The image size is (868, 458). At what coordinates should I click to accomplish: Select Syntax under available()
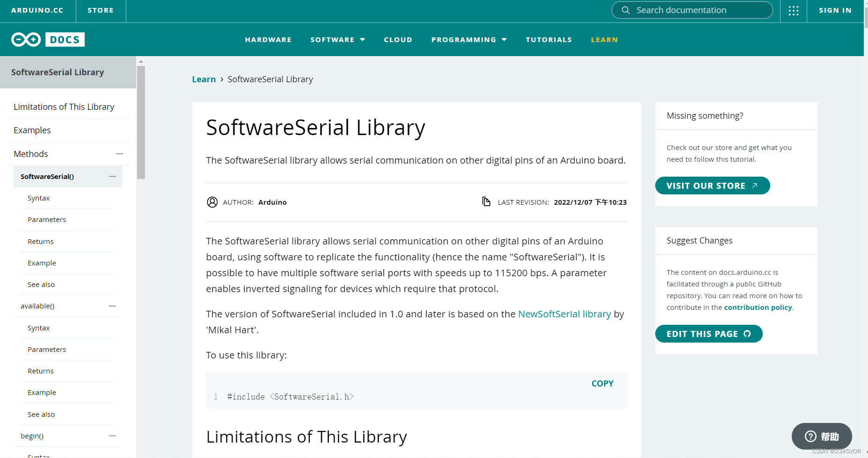39,328
